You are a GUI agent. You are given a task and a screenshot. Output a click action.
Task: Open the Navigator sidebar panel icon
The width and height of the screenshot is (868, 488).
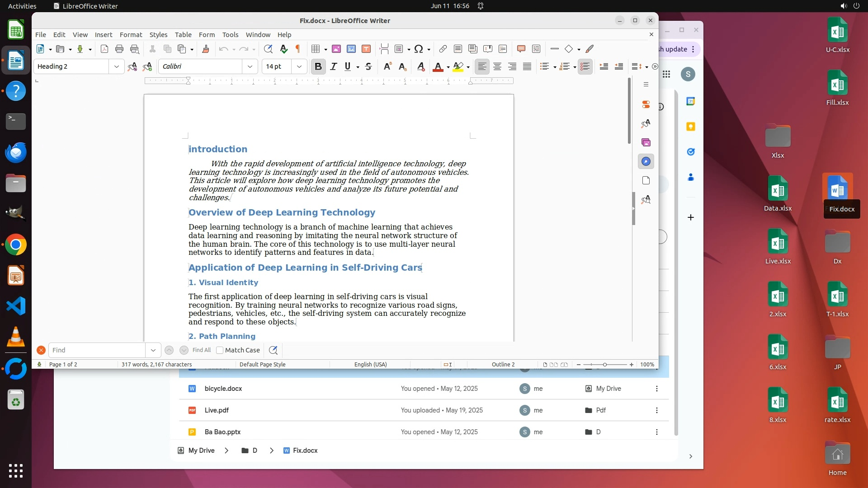click(646, 161)
